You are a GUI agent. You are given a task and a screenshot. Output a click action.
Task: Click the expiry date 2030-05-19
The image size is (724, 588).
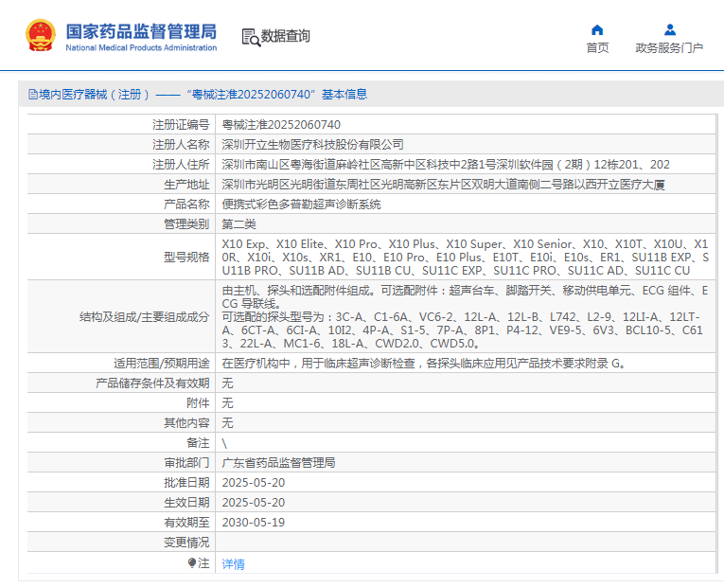(253, 522)
